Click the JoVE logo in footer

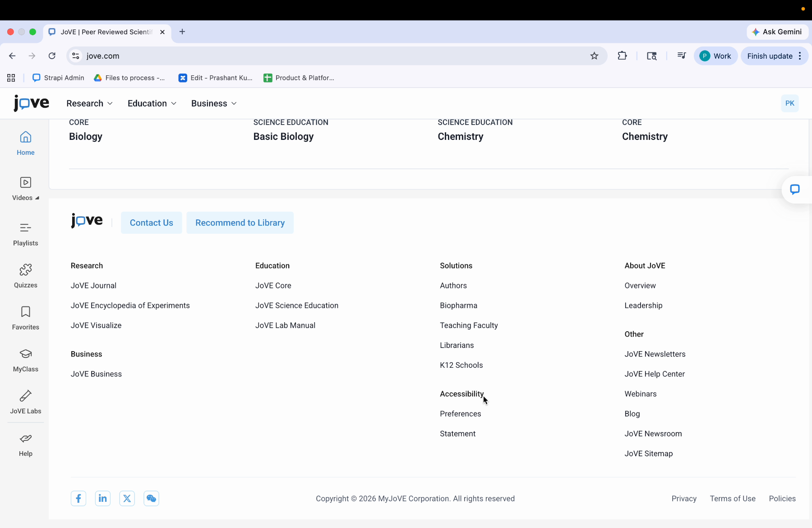pos(87,221)
